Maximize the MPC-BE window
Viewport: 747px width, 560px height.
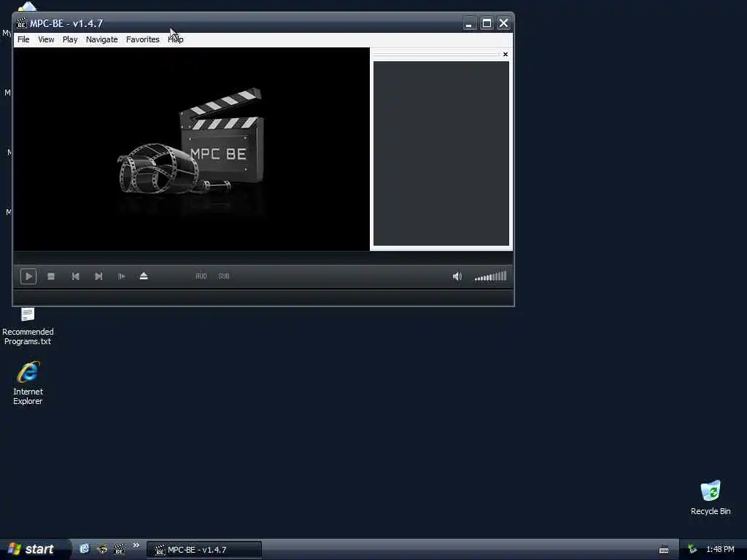487,23
